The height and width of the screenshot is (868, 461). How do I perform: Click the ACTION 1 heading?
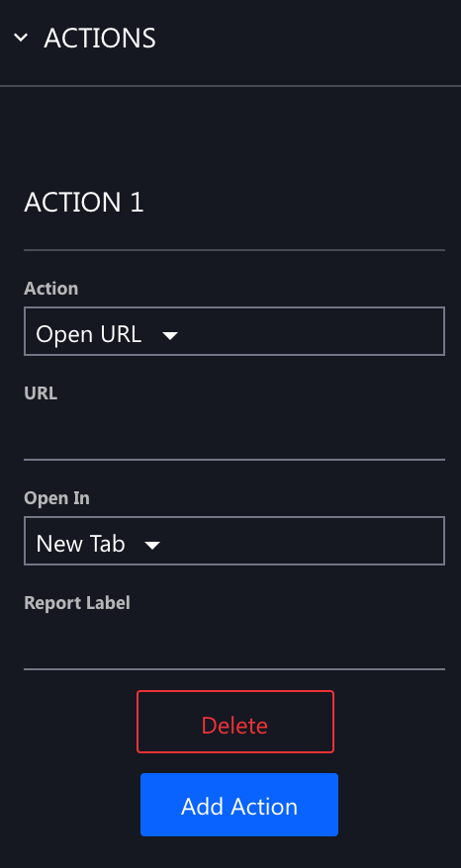84,202
